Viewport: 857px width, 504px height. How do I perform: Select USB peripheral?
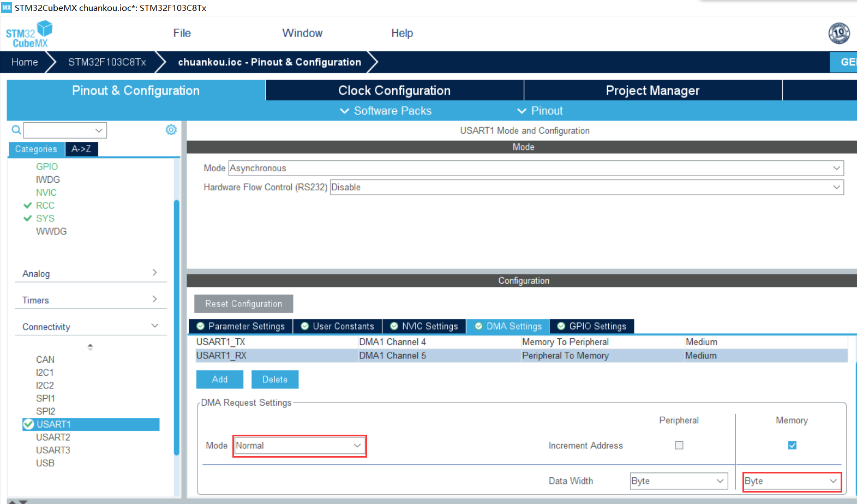pyautogui.click(x=45, y=463)
